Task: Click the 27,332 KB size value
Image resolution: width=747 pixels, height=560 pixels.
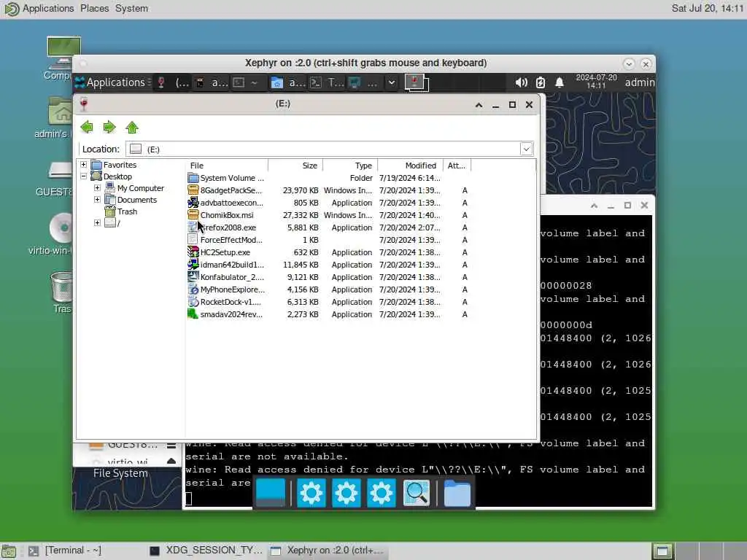Action: [301, 215]
